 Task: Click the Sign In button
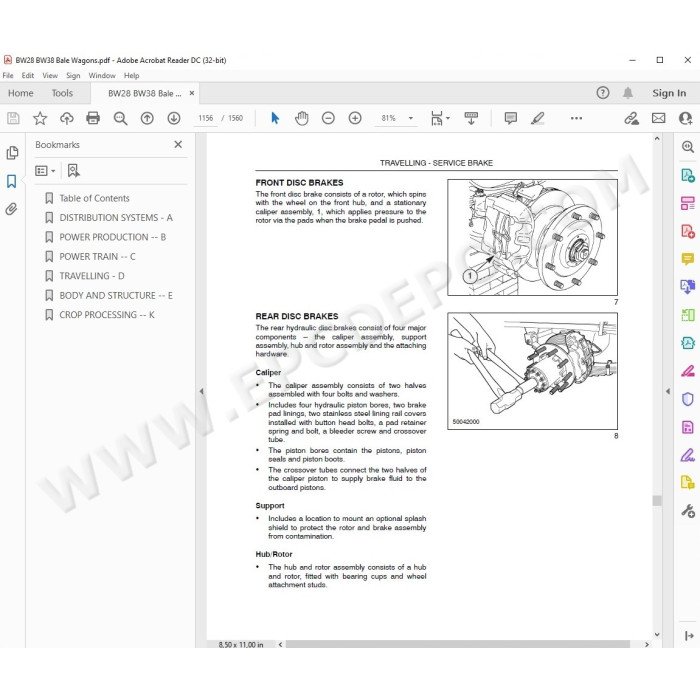point(669,93)
